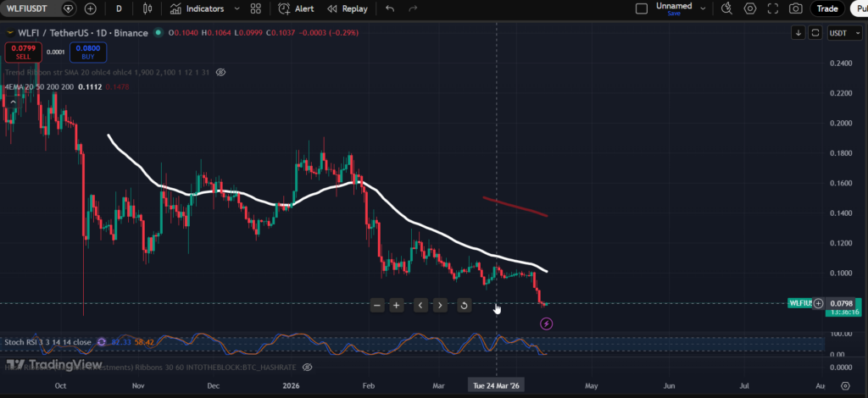This screenshot has width=868, height=398.
Task: Expand the Indicators favorites dropdown arrow
Action: 235,8
